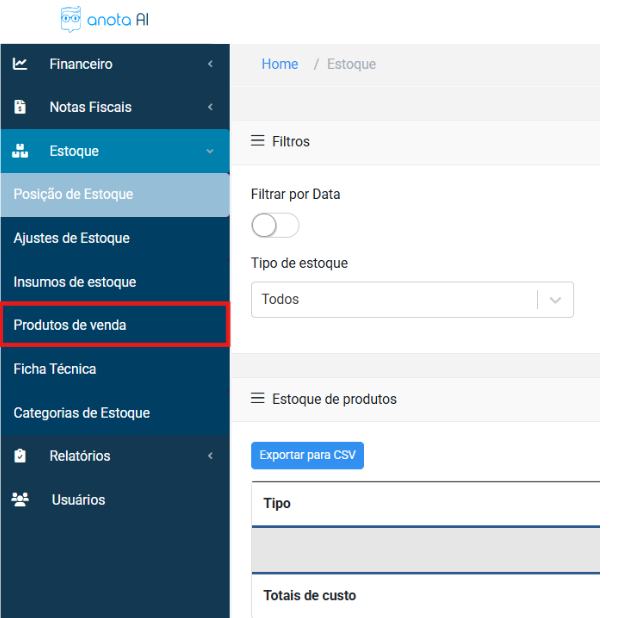Select Categorias de Estoque menu item
The width and height of the screenshot is (625, 618).
[x=115, y=413]
